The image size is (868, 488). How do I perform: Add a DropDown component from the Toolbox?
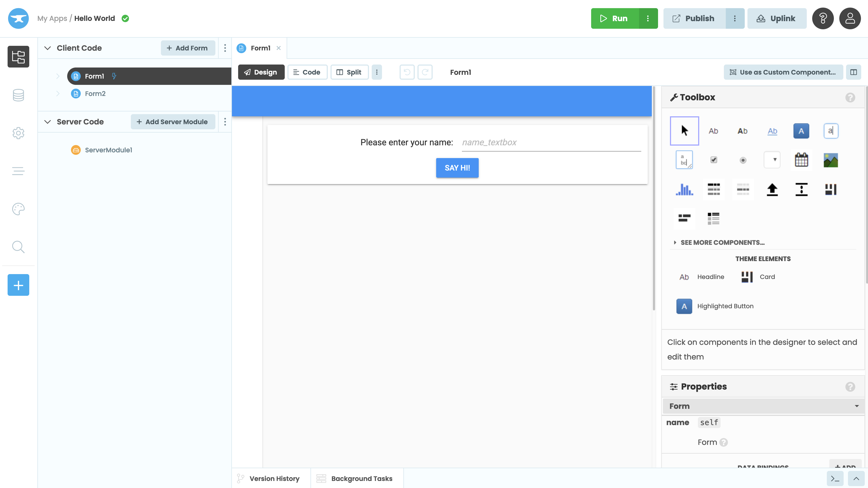[772, 159]
